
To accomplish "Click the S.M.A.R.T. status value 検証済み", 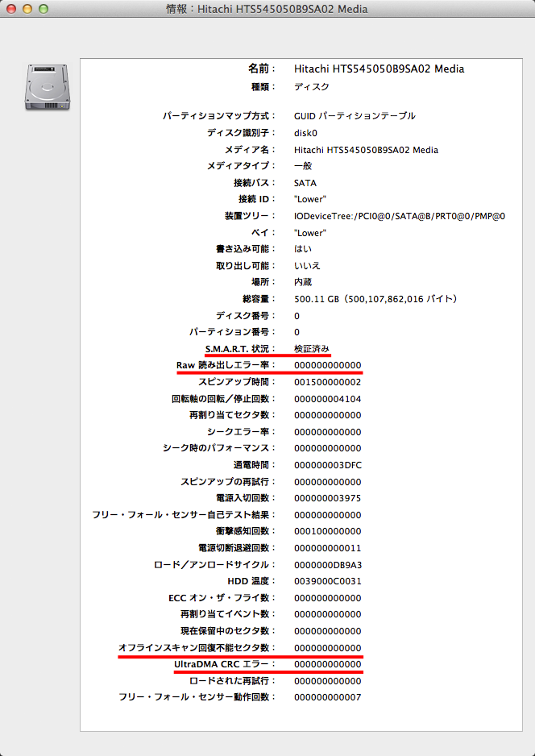I will coord(312,349).
